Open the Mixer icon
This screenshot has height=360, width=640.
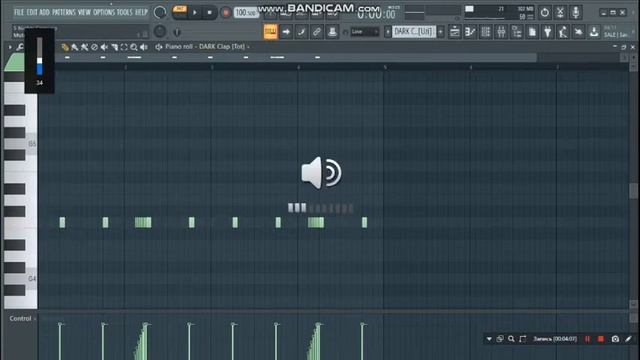pyautogui.click(x=501, y=31)
